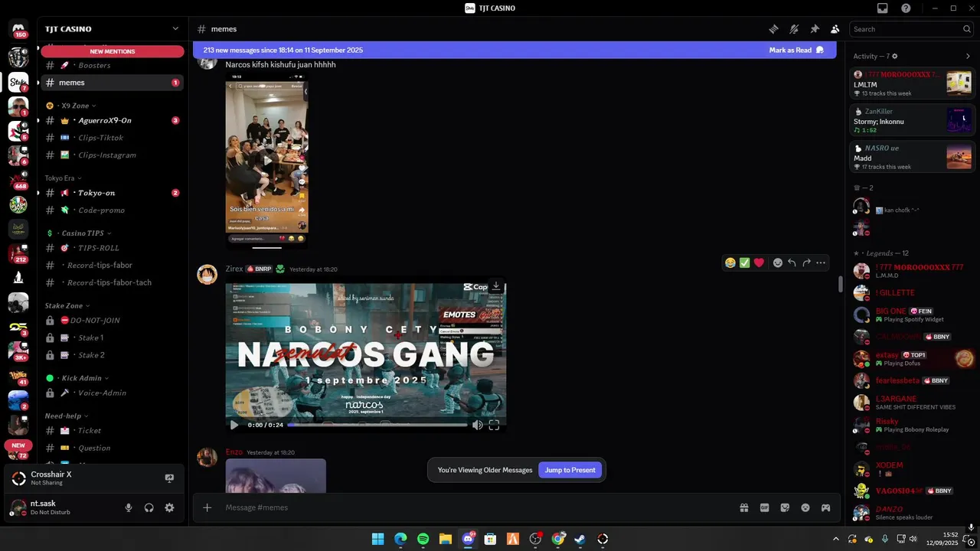
Task: Forward the Zirex message
Action: tap(806, 262)
